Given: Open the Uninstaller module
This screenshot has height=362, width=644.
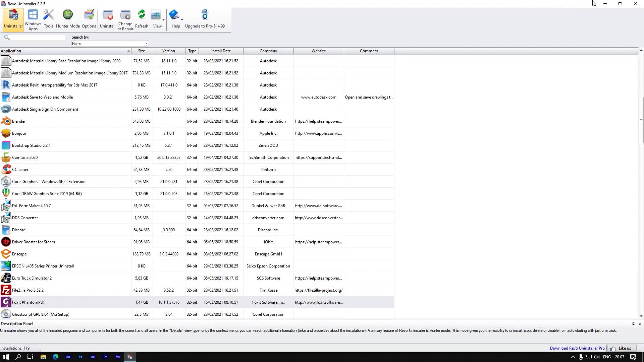Looking at the screenshot, I should coord(13,19).
